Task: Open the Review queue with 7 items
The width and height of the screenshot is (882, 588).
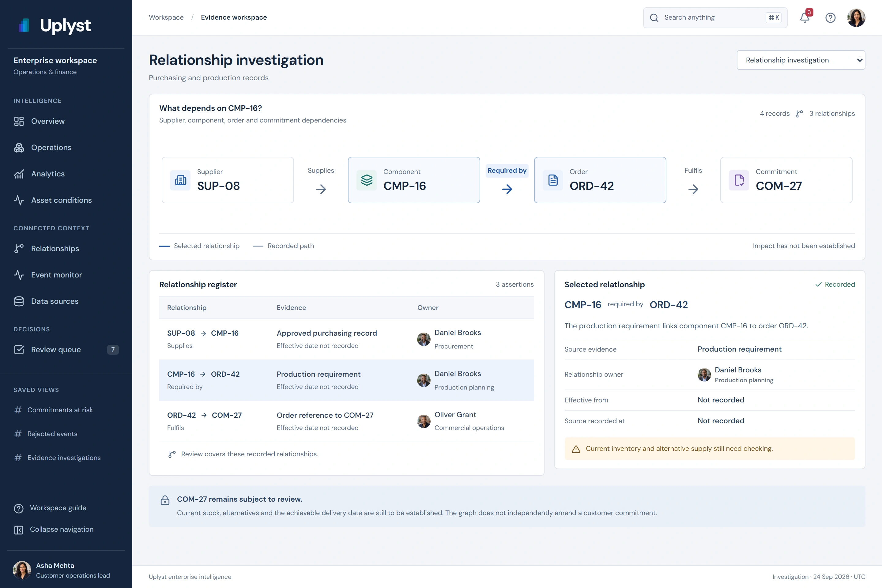Action: (66, 349)
